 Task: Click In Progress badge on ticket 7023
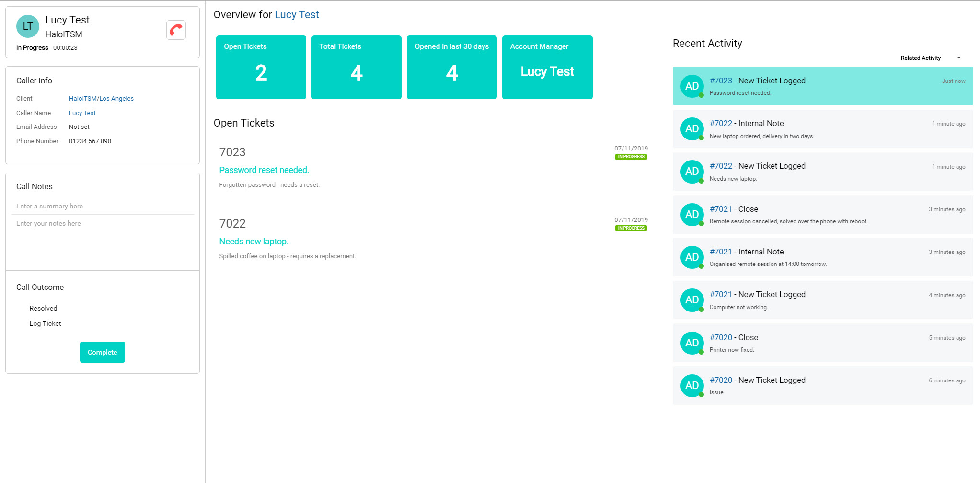[x=631, y=157]
